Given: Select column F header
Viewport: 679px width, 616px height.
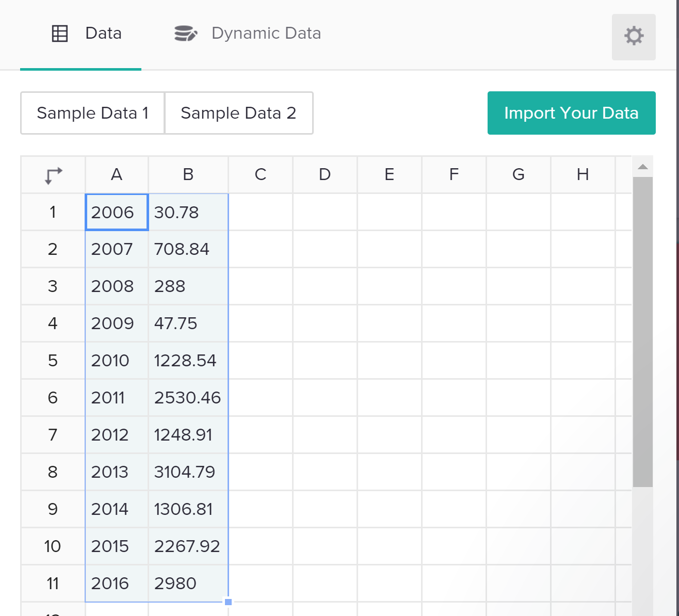Looking at the screenshot, I should 454,175.
